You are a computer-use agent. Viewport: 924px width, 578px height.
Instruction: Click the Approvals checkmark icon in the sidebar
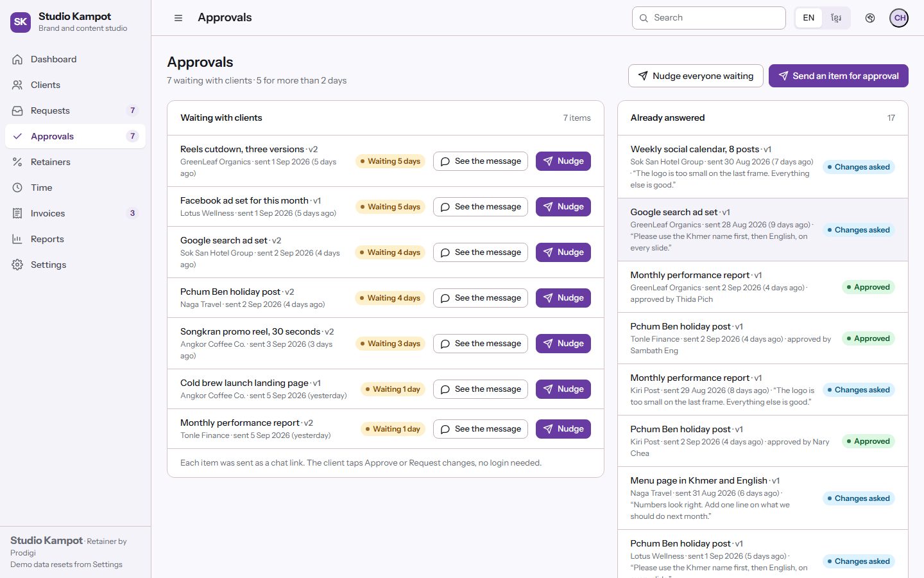pos(17,136)
